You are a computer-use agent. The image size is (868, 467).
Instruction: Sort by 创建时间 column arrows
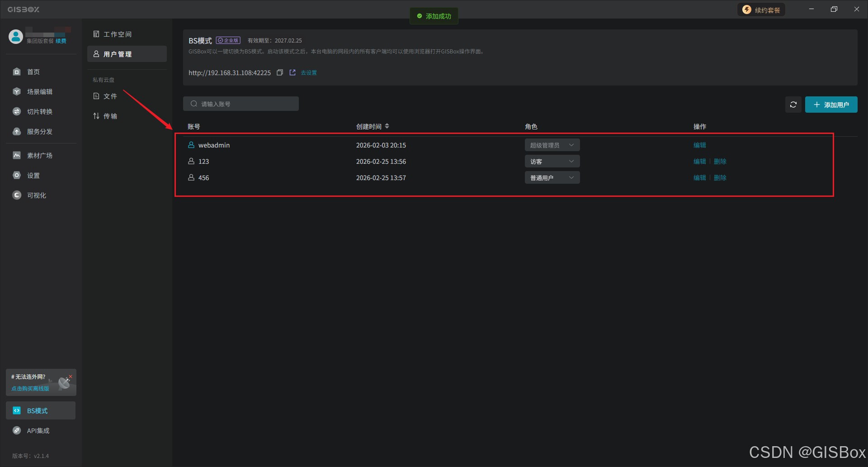387,126
